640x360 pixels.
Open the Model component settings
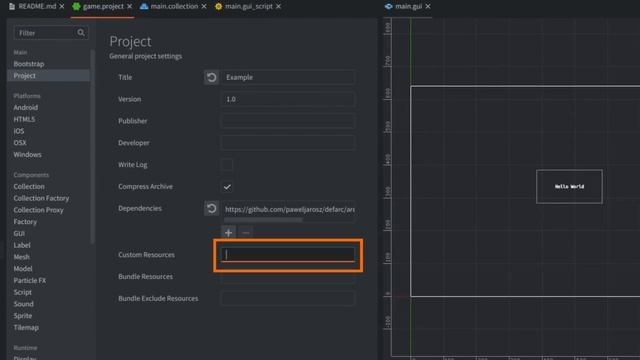[23, 269]
